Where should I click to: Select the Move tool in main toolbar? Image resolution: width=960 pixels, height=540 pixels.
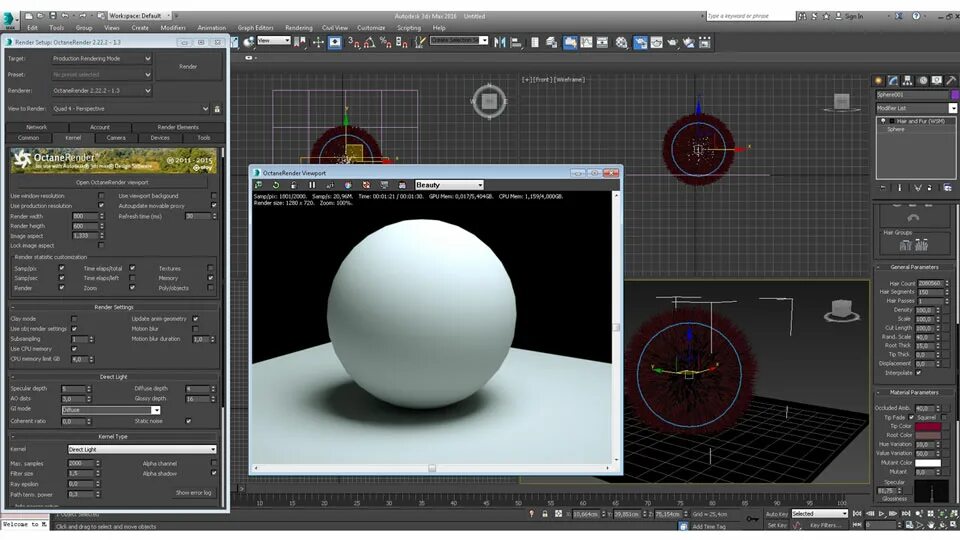click(x=318, y=42)
